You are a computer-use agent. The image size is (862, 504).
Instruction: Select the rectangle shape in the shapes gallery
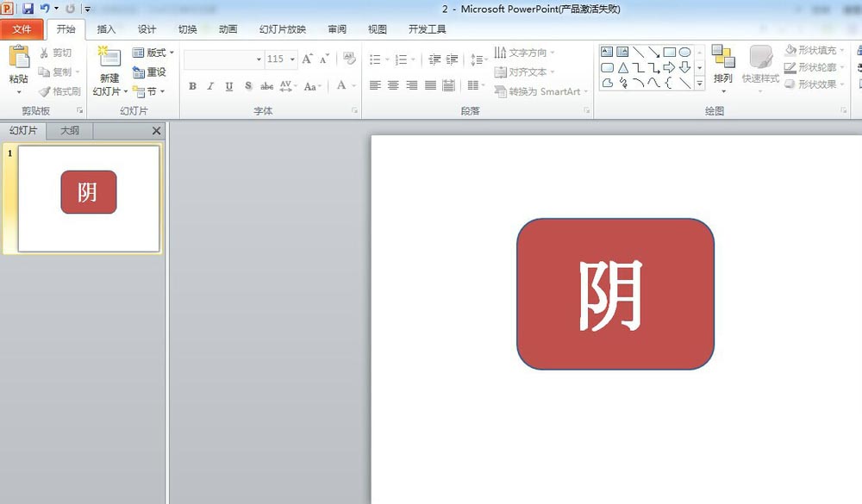pos(669,53)
